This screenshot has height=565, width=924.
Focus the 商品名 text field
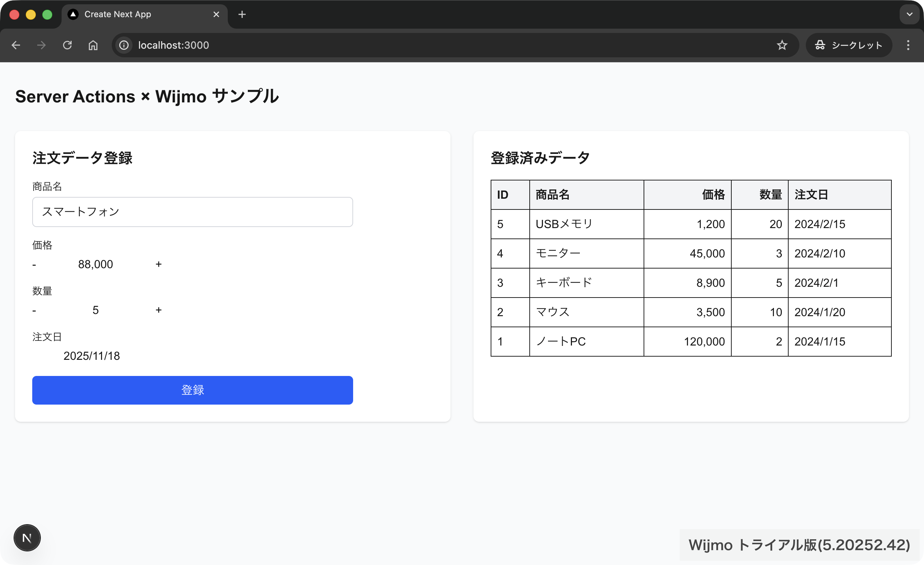click(x=192, y=212)
